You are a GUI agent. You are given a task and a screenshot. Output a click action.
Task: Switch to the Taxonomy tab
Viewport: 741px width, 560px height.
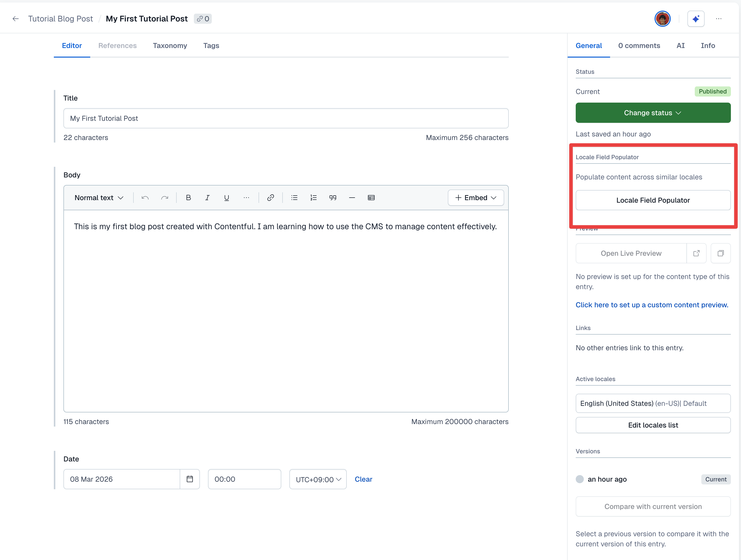[170, 45]
